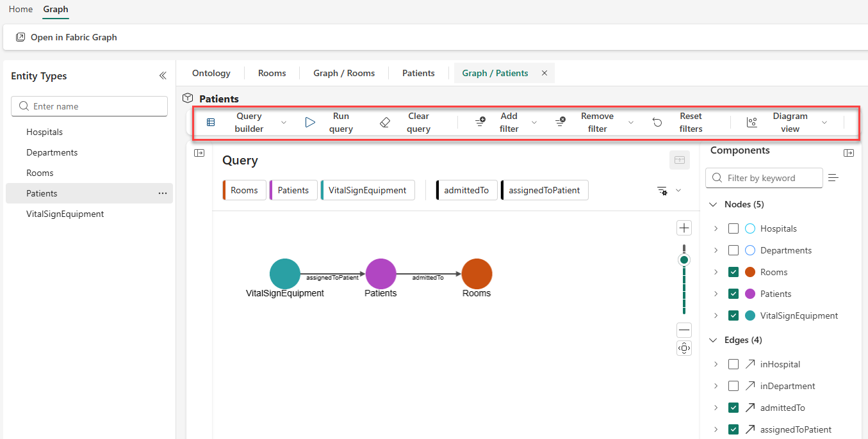Zoom in with the plus button

point(684,228)
